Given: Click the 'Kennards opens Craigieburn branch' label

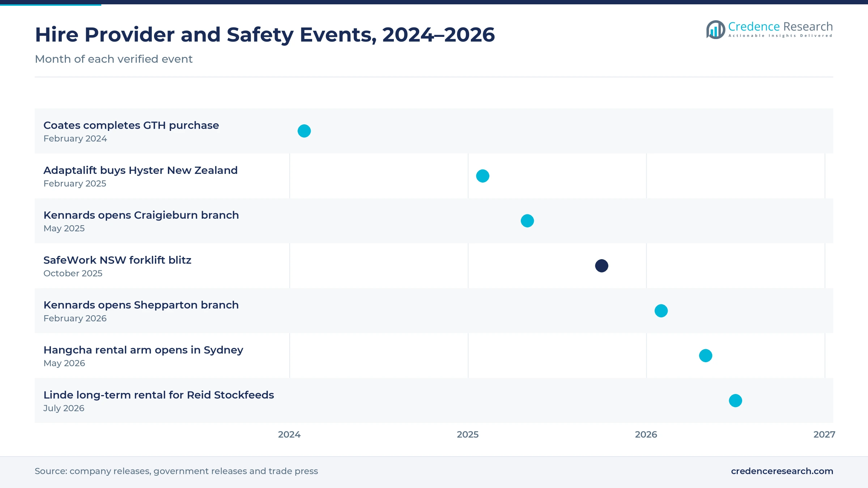Looking at the screenshot, I should (141, 215).
